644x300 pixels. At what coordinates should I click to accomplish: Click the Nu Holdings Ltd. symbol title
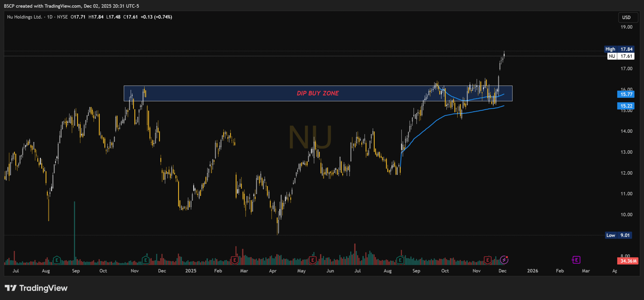24,17
